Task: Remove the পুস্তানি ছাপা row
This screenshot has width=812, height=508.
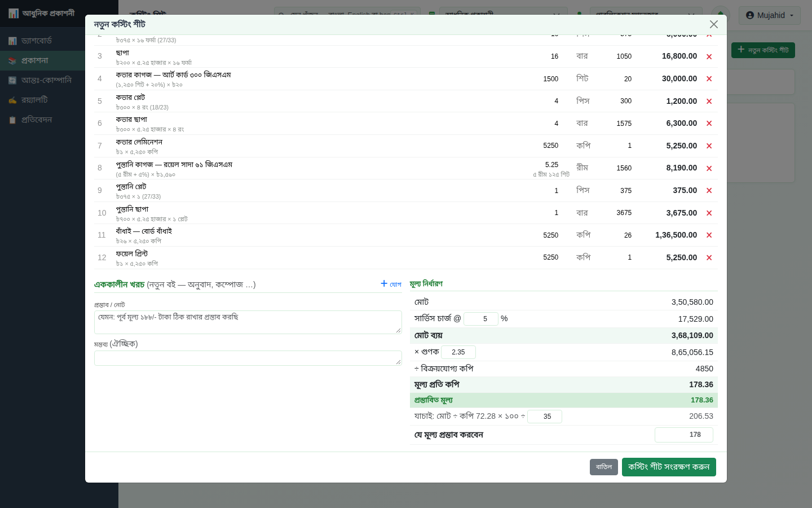Action: 709,213
